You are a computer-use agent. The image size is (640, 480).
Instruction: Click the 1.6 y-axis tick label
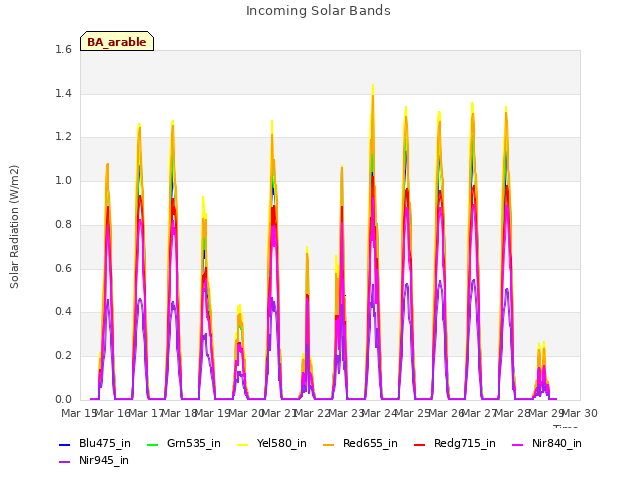pyautogui.click(x=63, y=50)
